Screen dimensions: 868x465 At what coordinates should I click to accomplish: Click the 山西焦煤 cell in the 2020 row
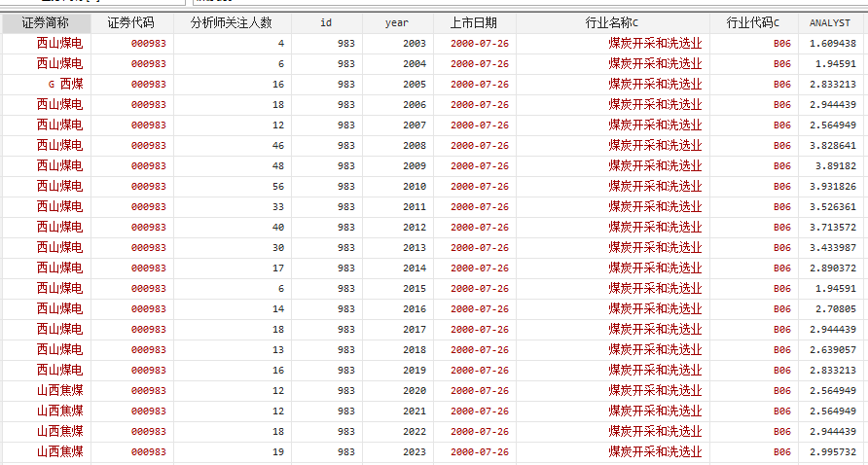point(59,390)
